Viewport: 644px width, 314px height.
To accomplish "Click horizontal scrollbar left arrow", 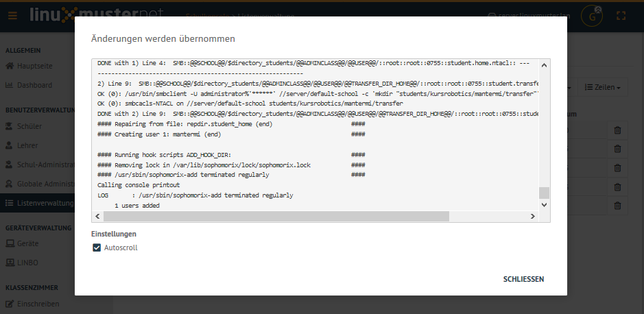I will 97,216.
